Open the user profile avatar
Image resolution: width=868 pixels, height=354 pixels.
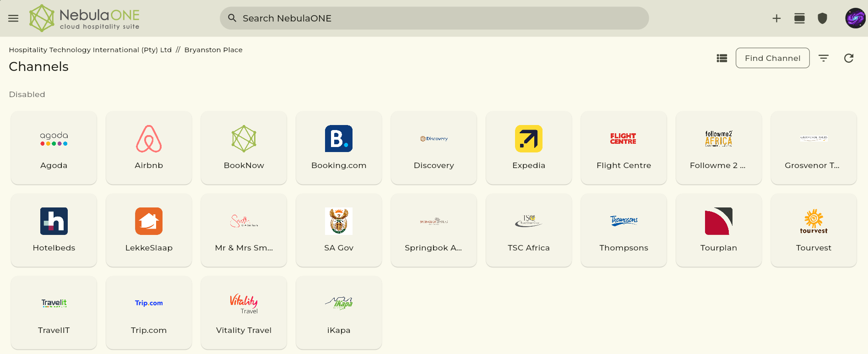(x=855, y=18)
